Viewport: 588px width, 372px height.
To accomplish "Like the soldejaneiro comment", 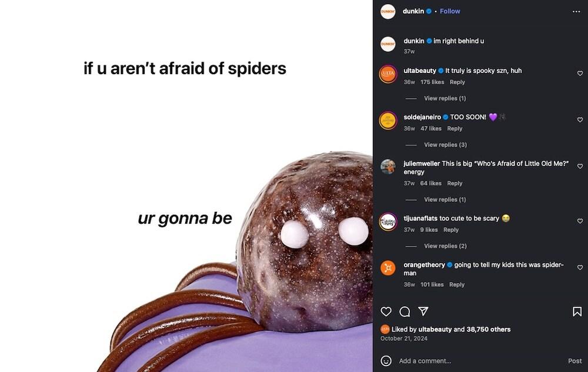I will tap(580, 119).
